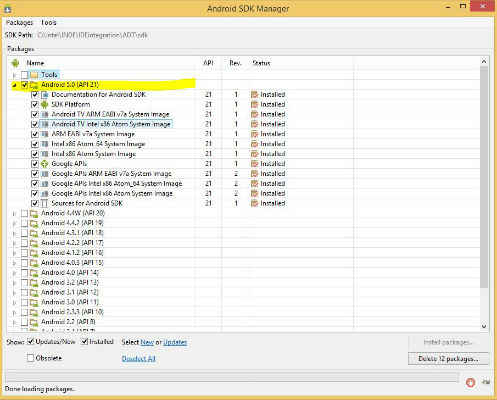Uncheck Documentation for Android SDK checkbox

tap(34, 95)
